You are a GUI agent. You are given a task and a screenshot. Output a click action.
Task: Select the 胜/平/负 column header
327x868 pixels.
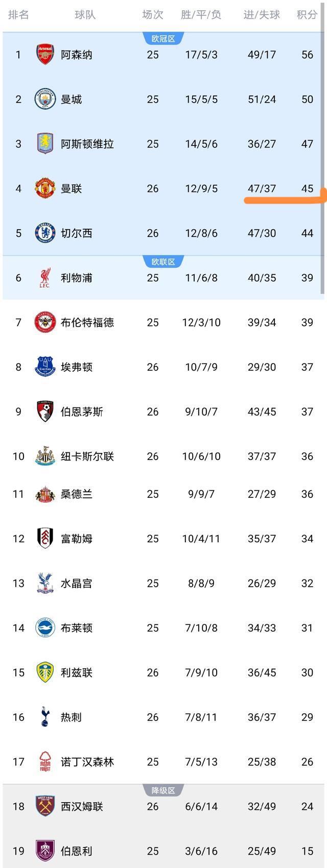201,15
